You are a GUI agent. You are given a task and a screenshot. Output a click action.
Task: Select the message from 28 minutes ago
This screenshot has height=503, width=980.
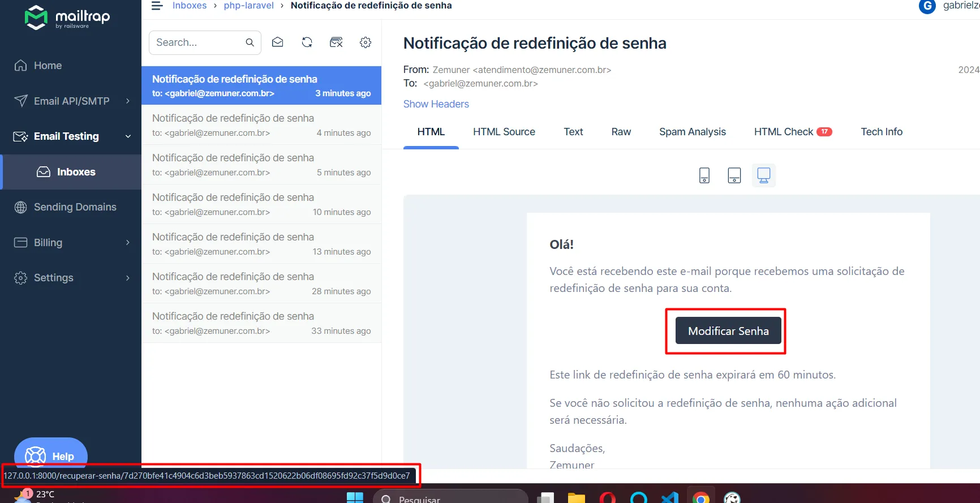tap(261, 283)
